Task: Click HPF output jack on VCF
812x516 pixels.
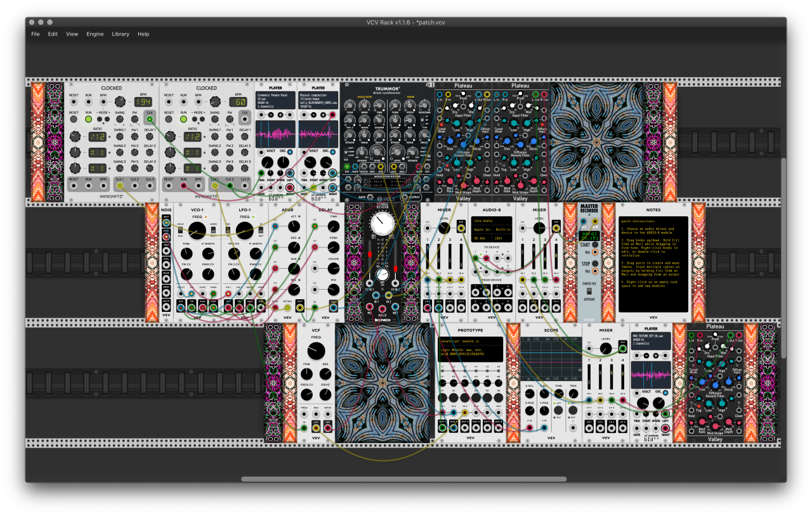Action: tap(328, 429)
